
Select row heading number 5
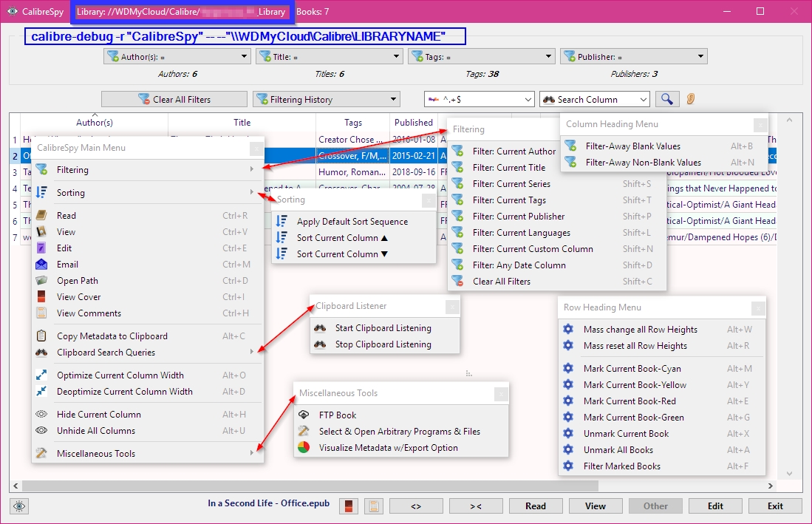[x=15, y=205]
